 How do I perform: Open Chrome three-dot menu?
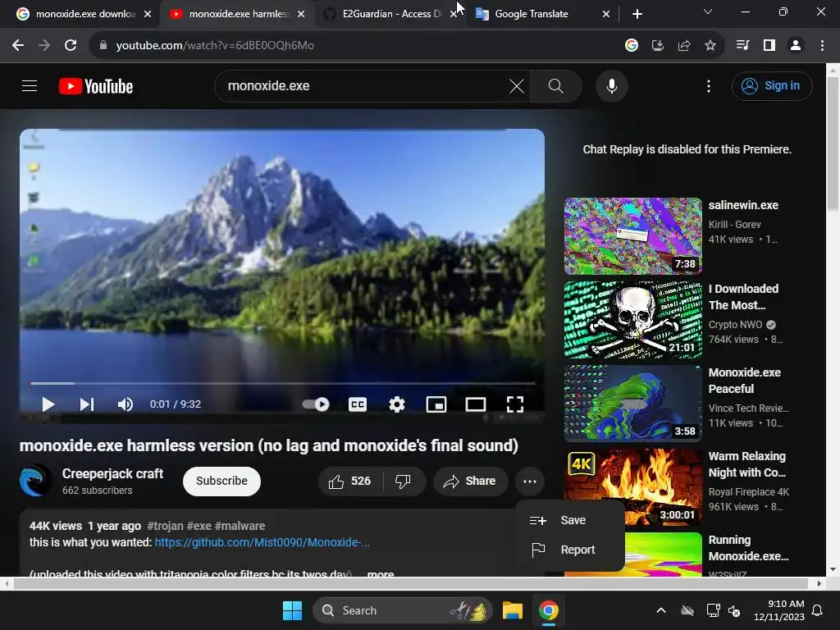822,46
